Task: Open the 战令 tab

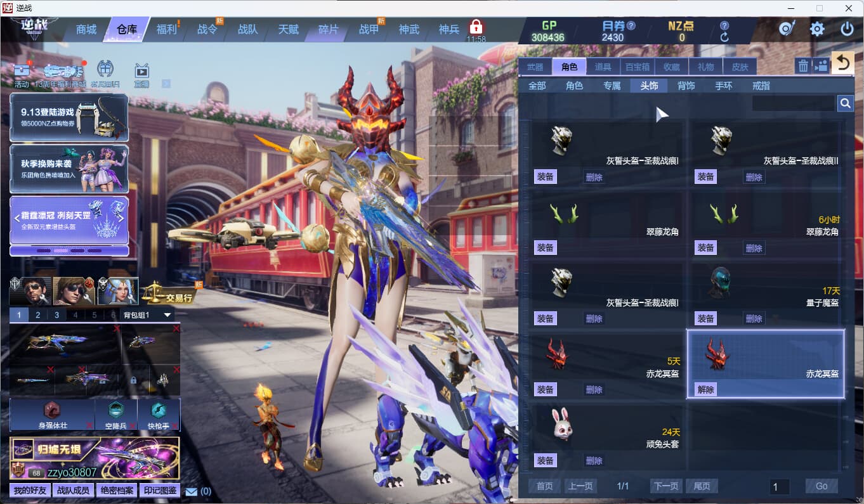Action: click(x=207, y=29)
